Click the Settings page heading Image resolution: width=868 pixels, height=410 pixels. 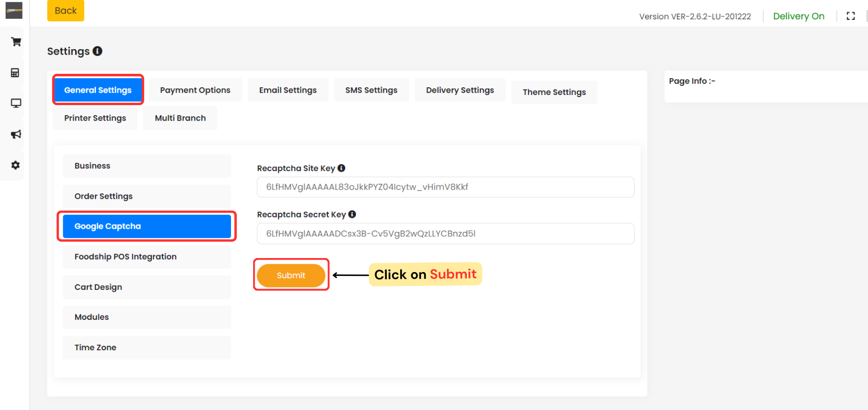[x=68, y=51]
